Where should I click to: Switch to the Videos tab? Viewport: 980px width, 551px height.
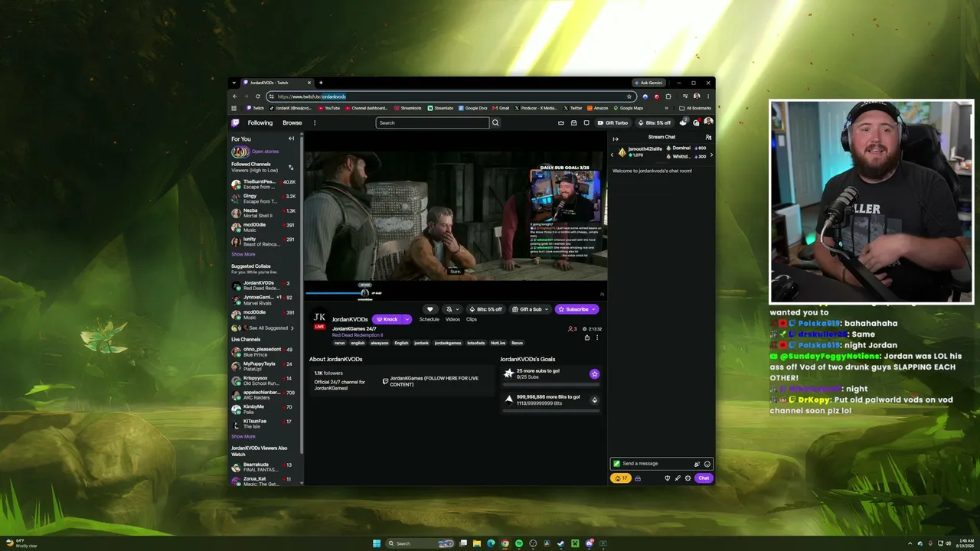click(452, 319)
